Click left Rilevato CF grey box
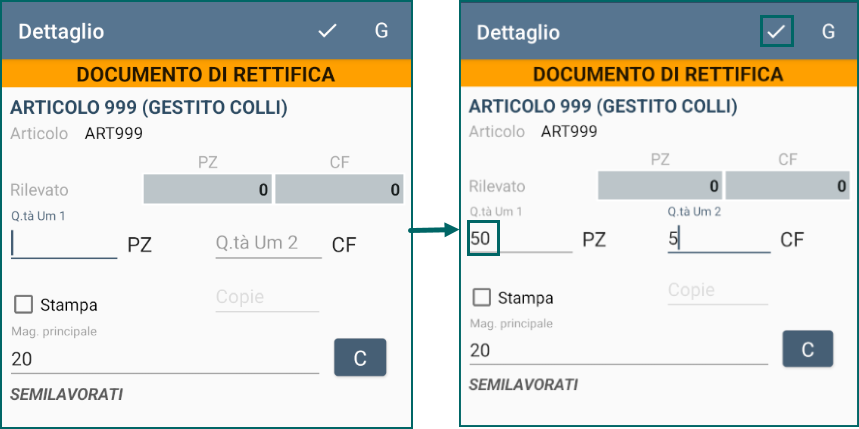The width and height of the screenshot is (859, 429). [x=339, y=190]
